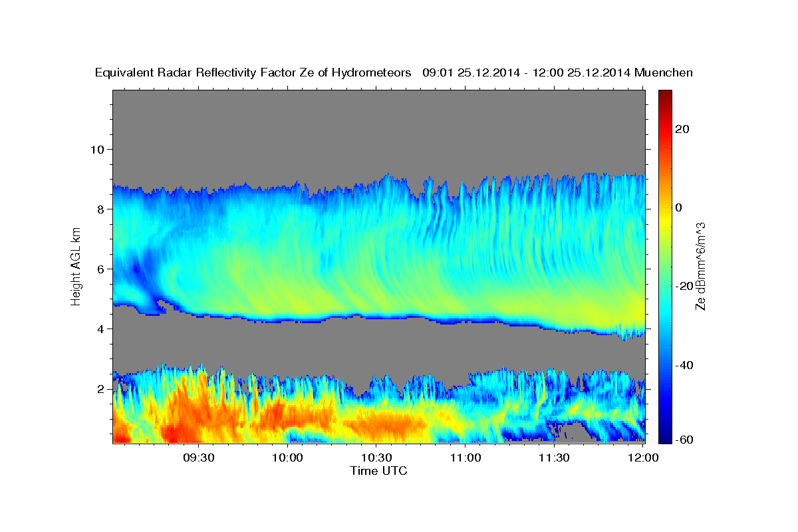Click the height tick label '6'
Viewport: 798px width, 532px height.
[100, 269]
